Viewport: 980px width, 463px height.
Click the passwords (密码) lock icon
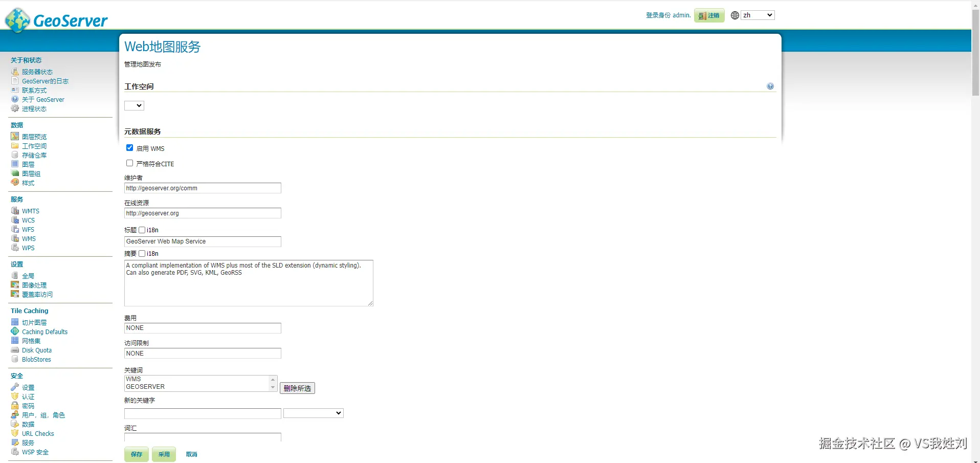[x=15, y=406]
